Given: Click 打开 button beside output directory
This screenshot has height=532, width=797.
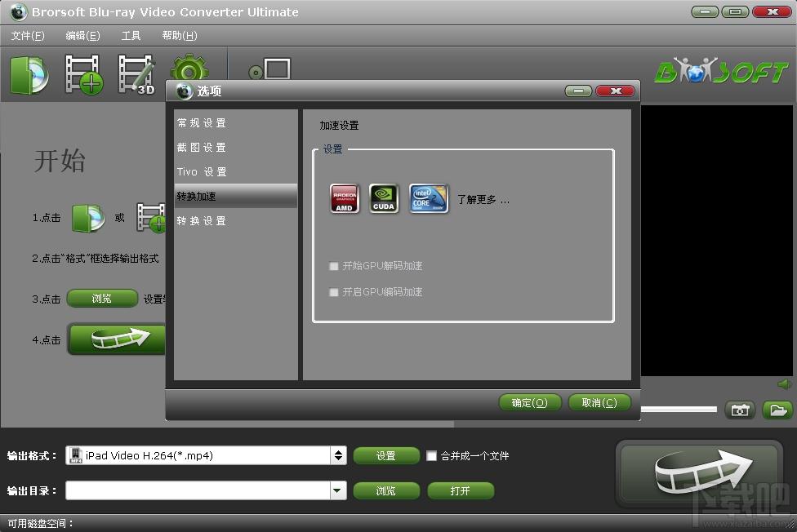Looking at the screenshot, I should 461,491.
